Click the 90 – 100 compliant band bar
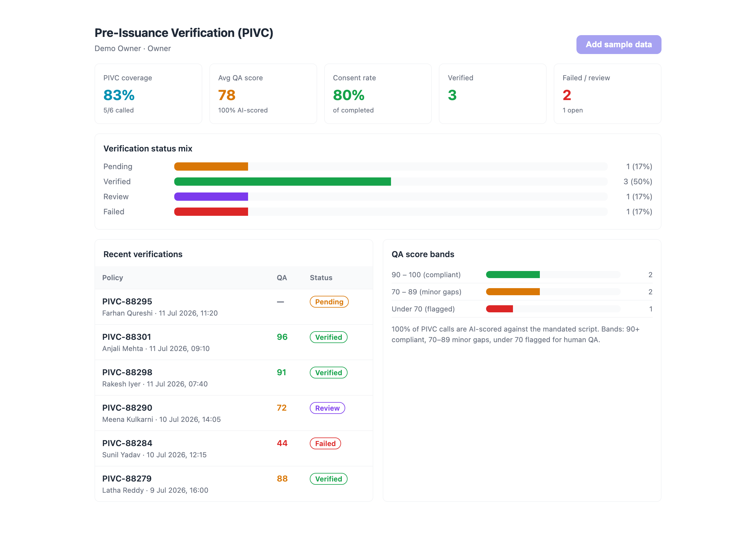The height and width of the screenshot is (555, 756). pos(513,275)
